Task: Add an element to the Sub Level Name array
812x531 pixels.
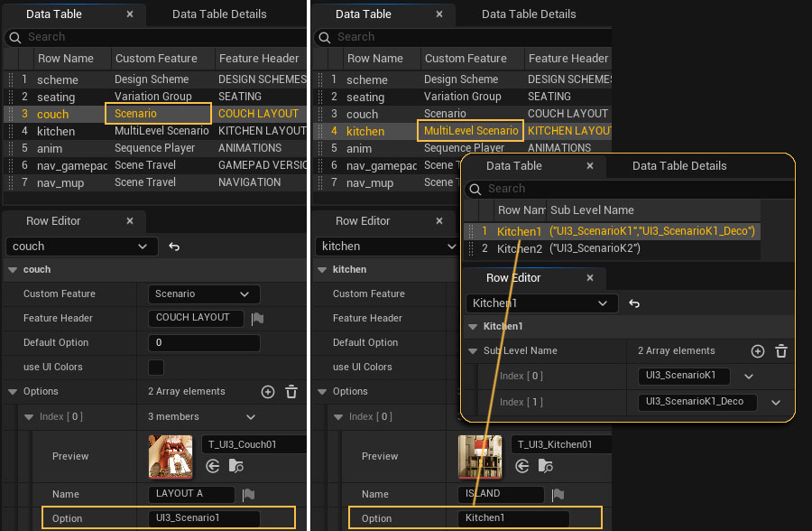Action: [758, 351]
